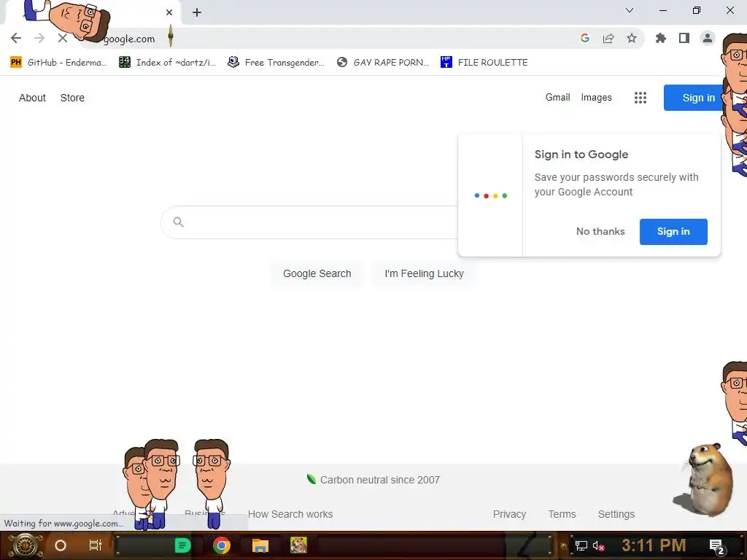Toggle the browser side panel icon
Viewport: 747px width, 560px height.
tap(684, 38)
